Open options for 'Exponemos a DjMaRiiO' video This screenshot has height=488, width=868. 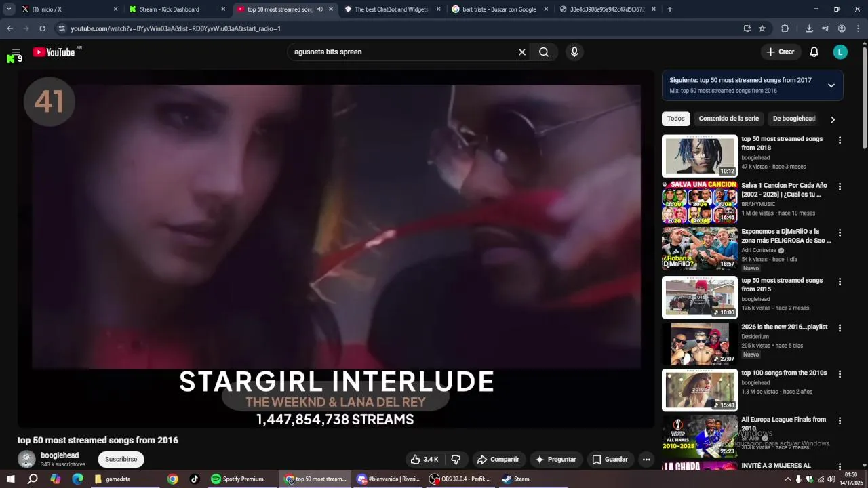click(840, 232)
